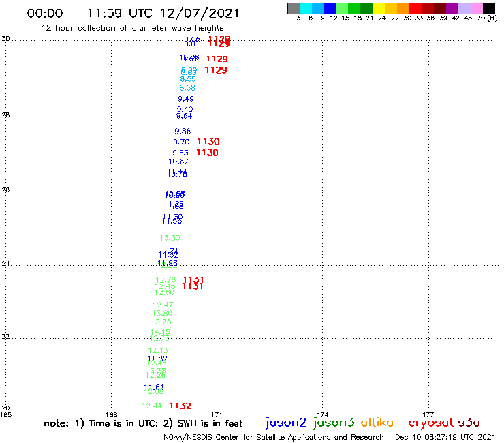The image size is (504, 443).
Task: Click the jason2 legend label
Action: pyautogui.click(x=286, y=423)
